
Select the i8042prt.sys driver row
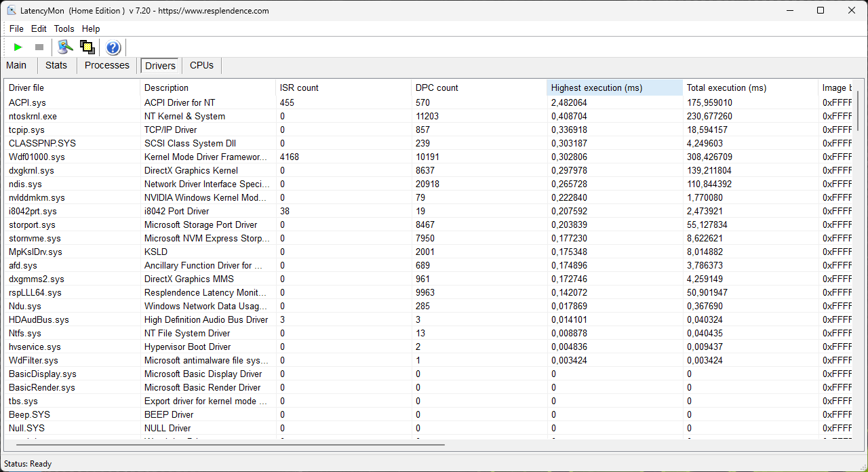(x=429, y=211)
